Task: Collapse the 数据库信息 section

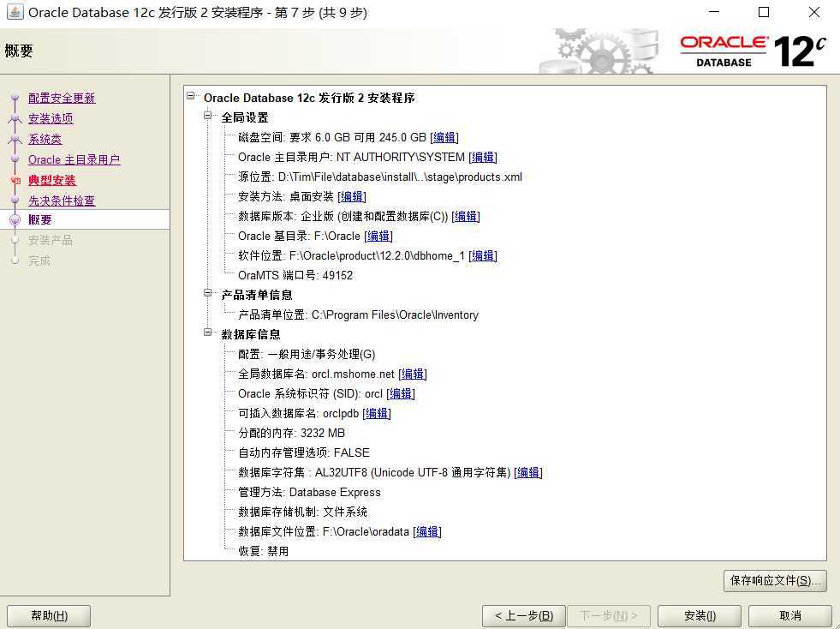Action: click(208, 333)
